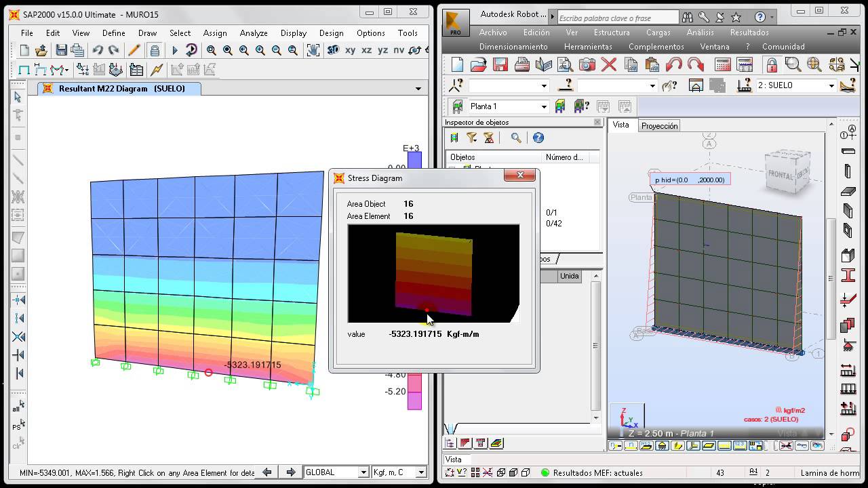Toggle the SAP2000 lock model padlock
Viewport: 868px width, 488px height.
pos(155,50)
